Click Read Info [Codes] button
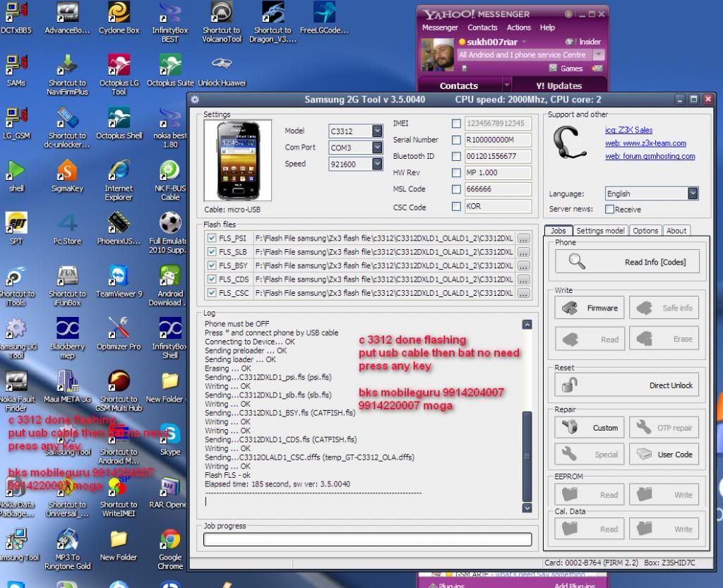Viewport: 723px width, 588px height. click(627, 262)
